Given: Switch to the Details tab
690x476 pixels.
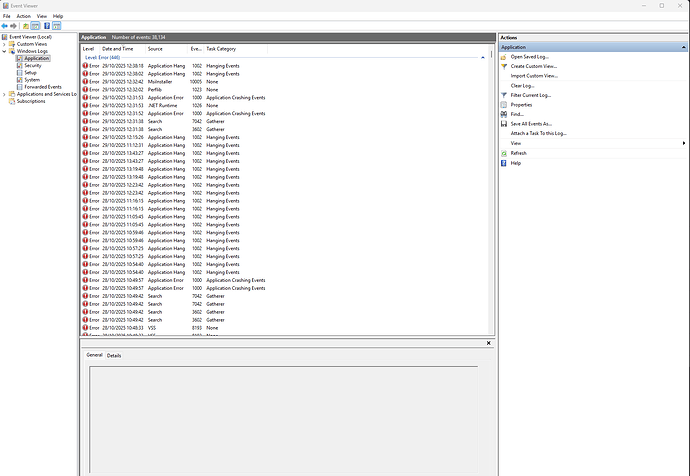Looking at the screenshot, I should pyautogui.click(x=114, y=355).
